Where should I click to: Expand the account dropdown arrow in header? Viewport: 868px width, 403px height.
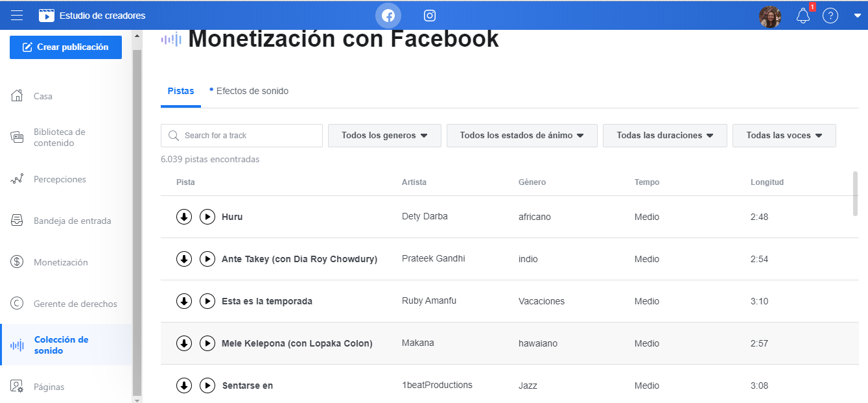pyautogui.click(x=858, y=16)
